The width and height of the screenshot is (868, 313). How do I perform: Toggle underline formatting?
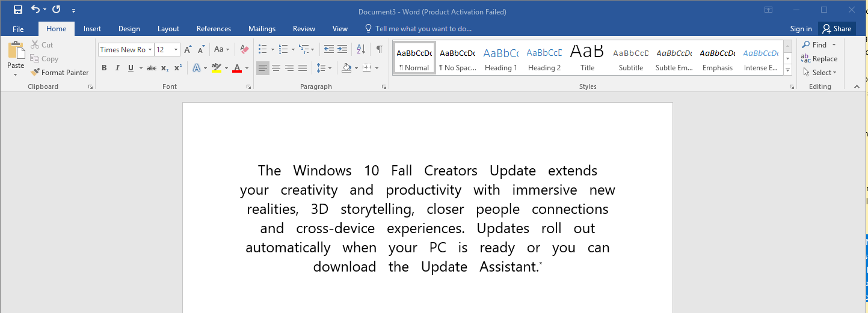131,68
